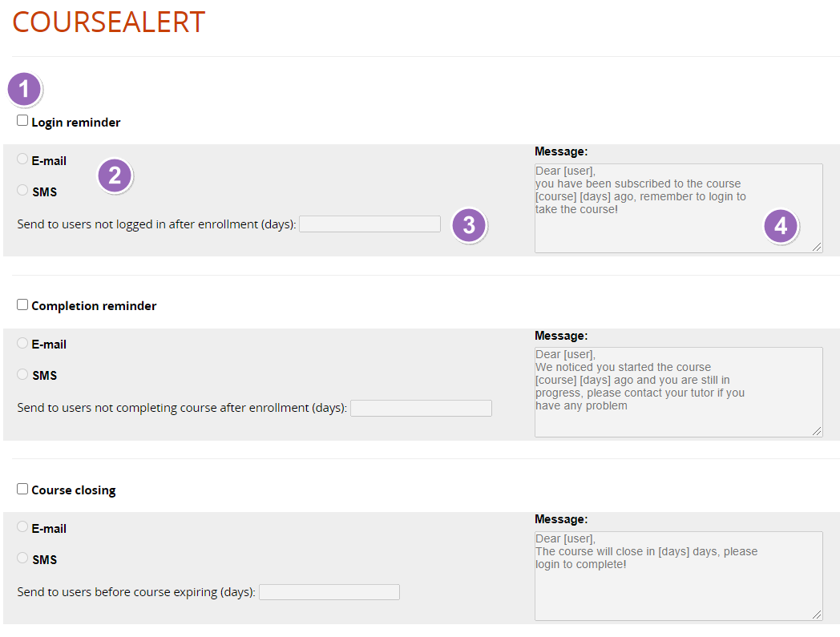The height and width of the screenshot is (637, 840).
Task: Select SMS under Course closing
Action: tap(22, 558)
